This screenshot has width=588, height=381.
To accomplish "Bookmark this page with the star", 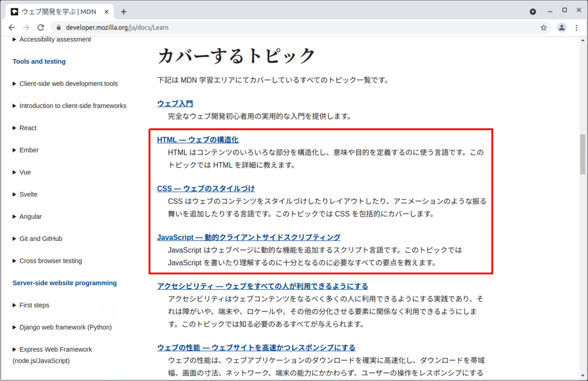I will (543, 28).
